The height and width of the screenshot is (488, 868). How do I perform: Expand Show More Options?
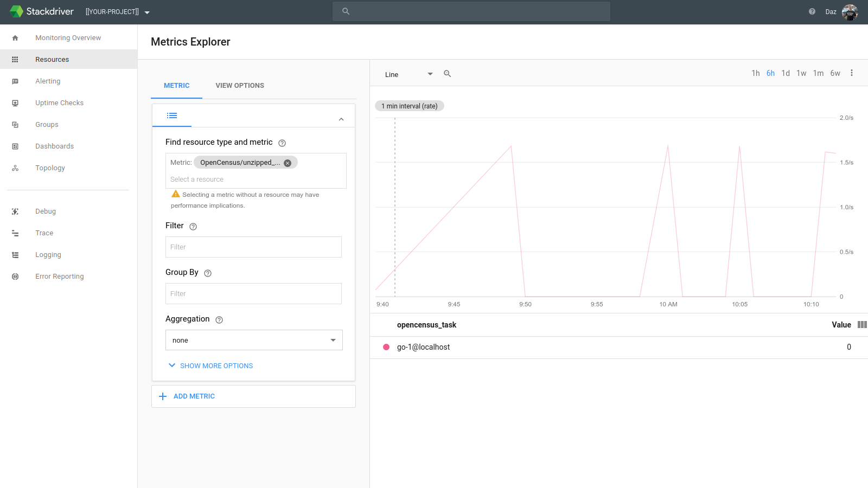pos(211,366)
